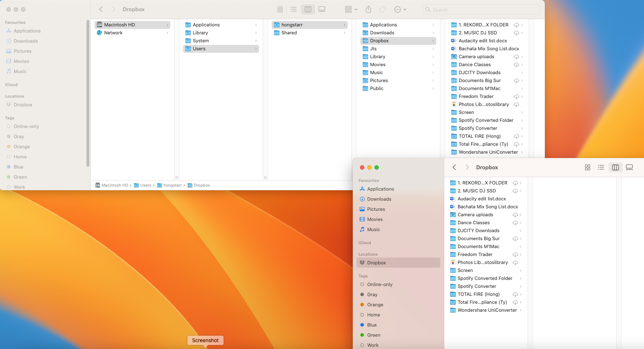The width and height of the screenshot is (644, 349).
Task: Click the Orange tag in front window sidebar
Action: (398, 305)
